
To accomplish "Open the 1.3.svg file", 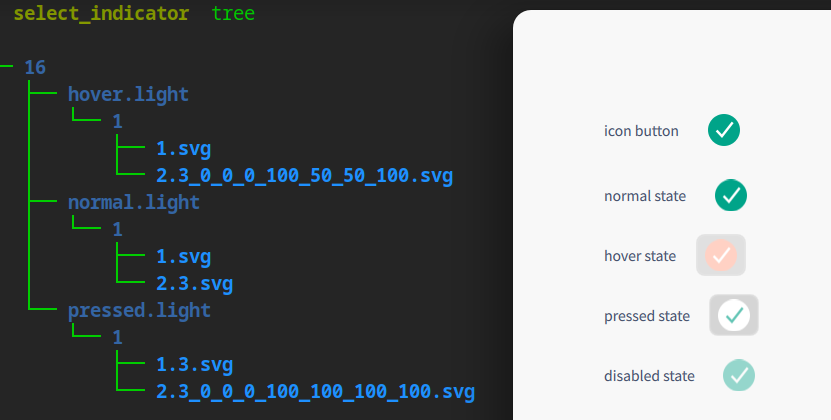I will pyautogui.click(x=194, y=364).
